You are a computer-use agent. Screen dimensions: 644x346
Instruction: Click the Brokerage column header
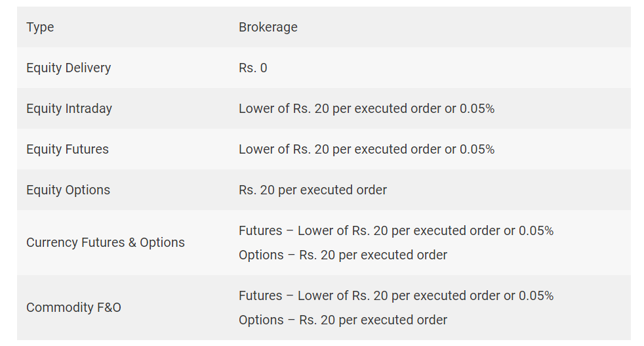pos(268,27)
